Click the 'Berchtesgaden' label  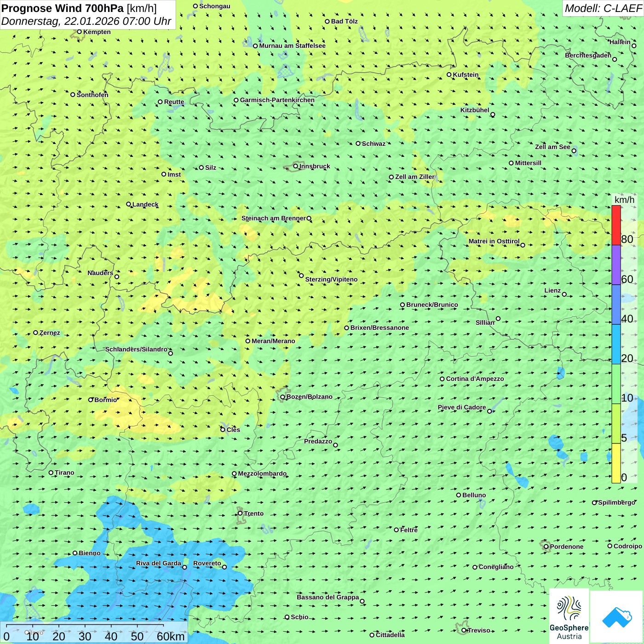[x=588, y=55]
